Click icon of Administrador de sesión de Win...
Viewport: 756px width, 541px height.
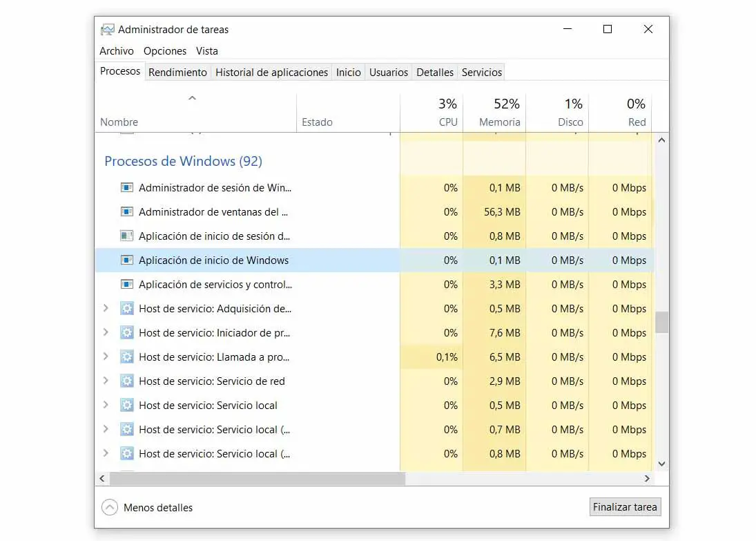[127, 187]
